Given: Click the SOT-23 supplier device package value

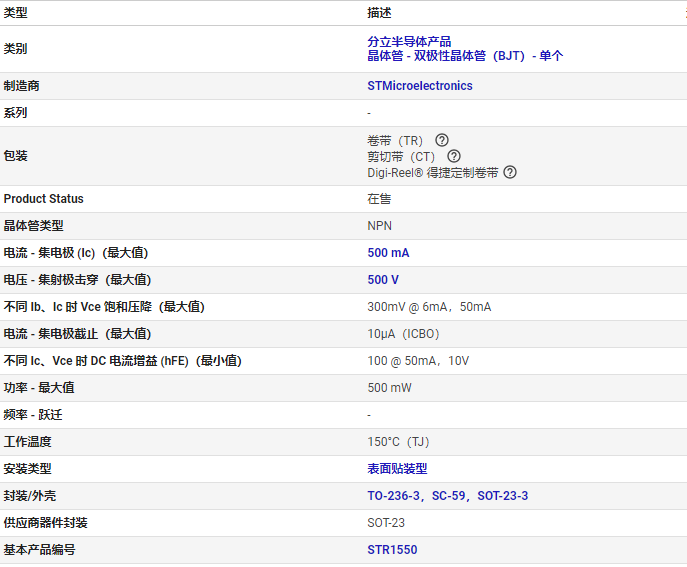Looking at the screenshot, I should coord(386,523).
